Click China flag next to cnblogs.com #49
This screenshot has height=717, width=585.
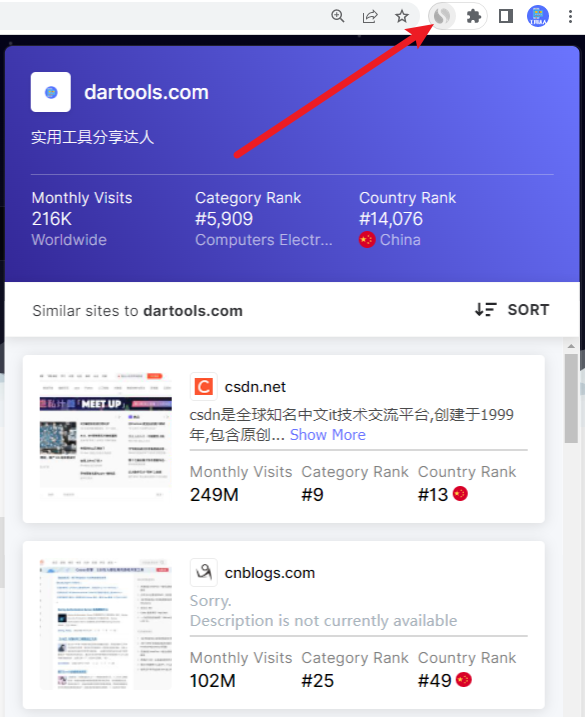coord(464,680)
